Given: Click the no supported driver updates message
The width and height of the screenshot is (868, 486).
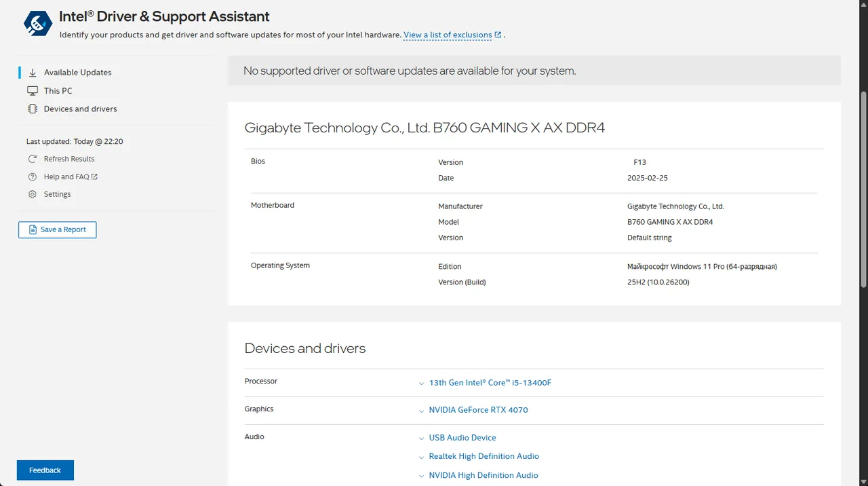Looking at the screenshot, I should (410, 71).
